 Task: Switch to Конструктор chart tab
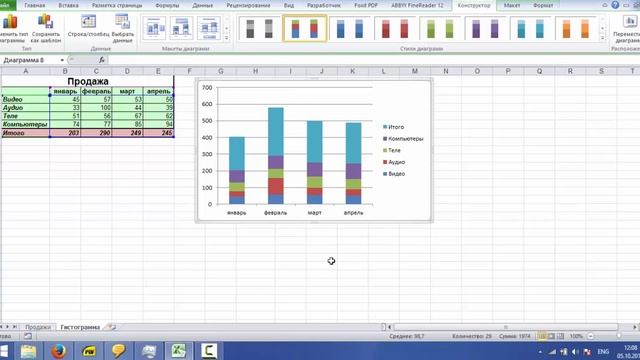474,5
